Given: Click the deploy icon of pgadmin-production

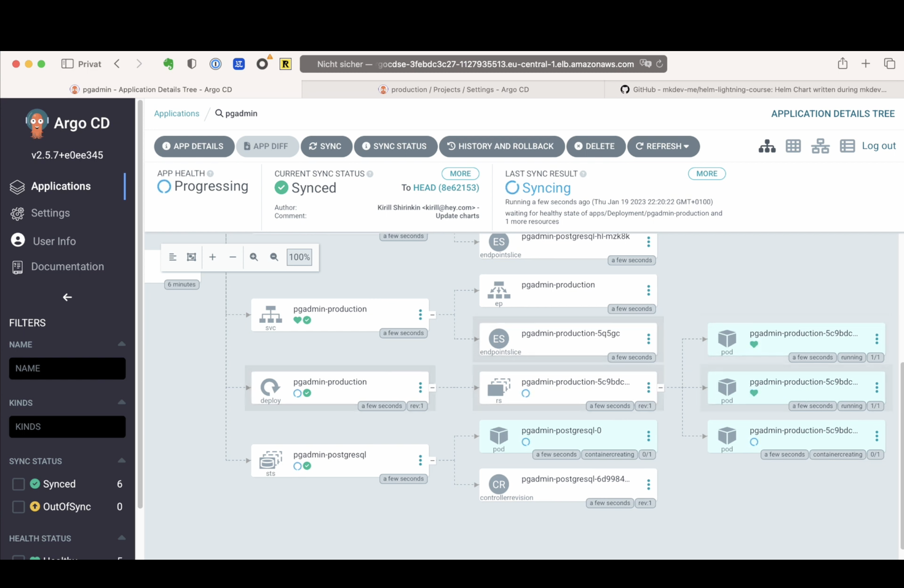Looking at the screenshot, I should coord(270,387).
